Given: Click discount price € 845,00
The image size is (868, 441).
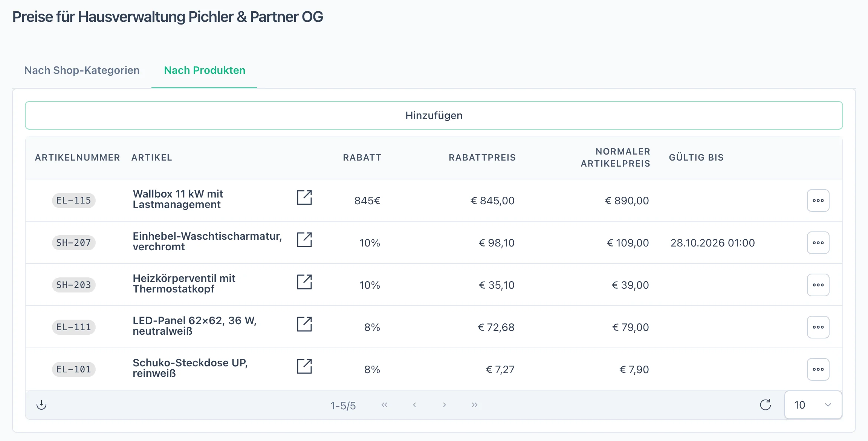Looking at the screenshot, I should (x=492, y=201).
